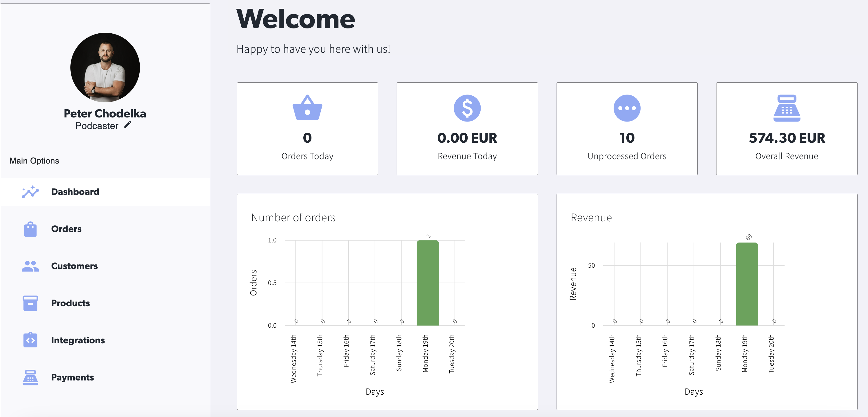This screenshot has height=417, width=868.
Task: Click the register icon above Overall Revenue
Action: (787, 108)
